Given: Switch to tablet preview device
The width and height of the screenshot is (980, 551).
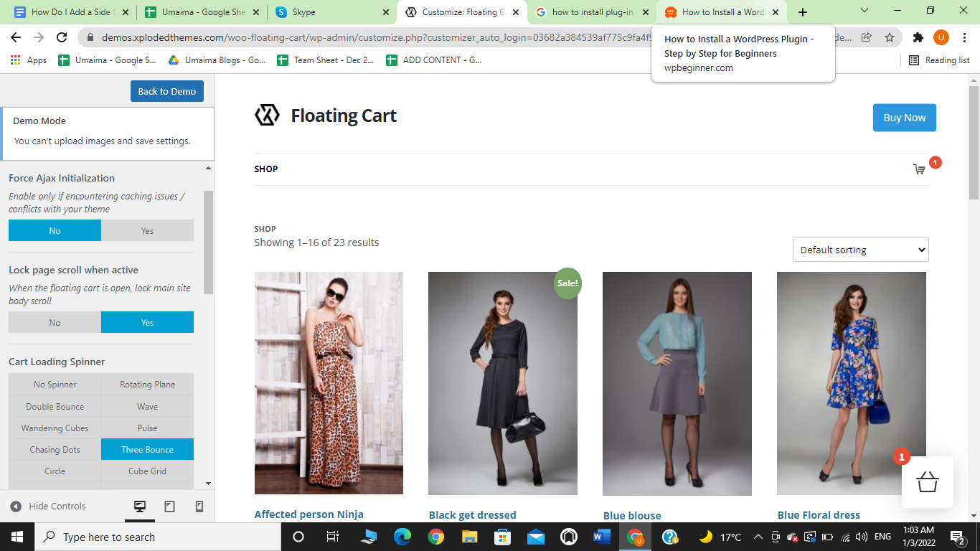Looking at the screenshot, I should coord(170,507).
